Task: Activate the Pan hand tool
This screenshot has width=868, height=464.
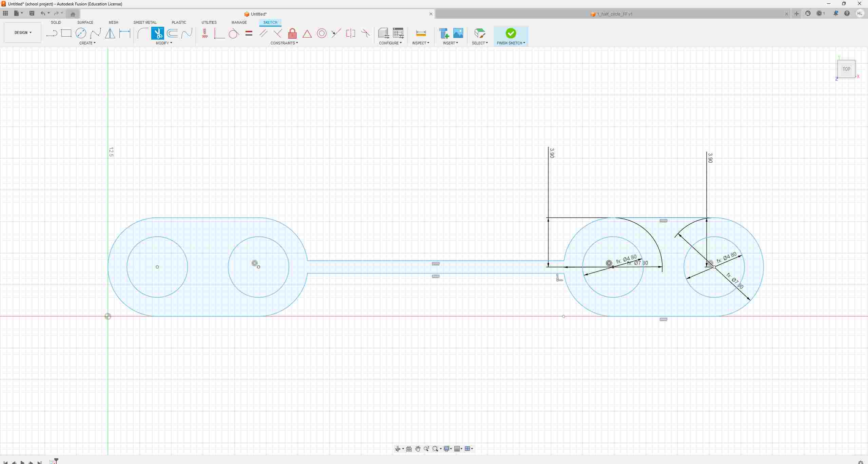Action: pyautogui.click(x=418, y=449)
